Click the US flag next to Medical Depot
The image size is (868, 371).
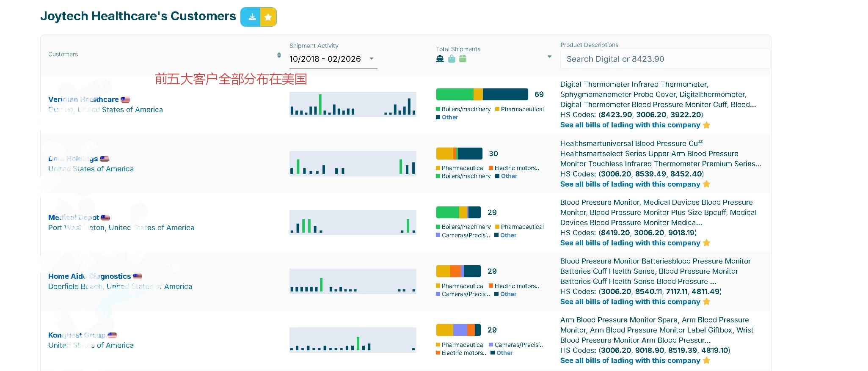point(105,217)
